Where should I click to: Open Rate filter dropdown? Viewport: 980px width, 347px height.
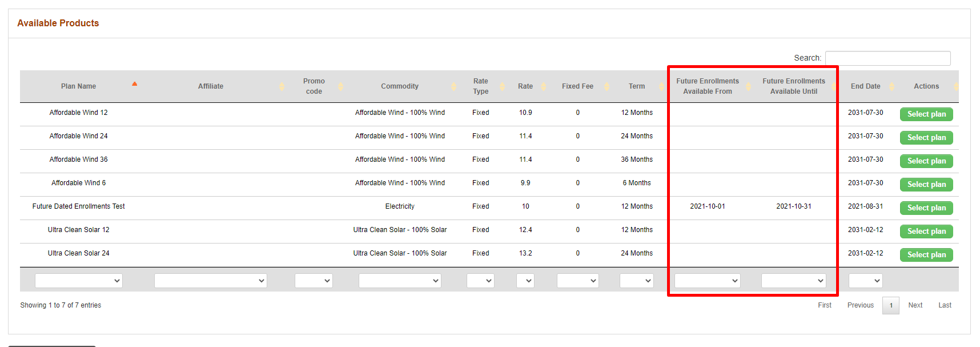coord(525,281)
